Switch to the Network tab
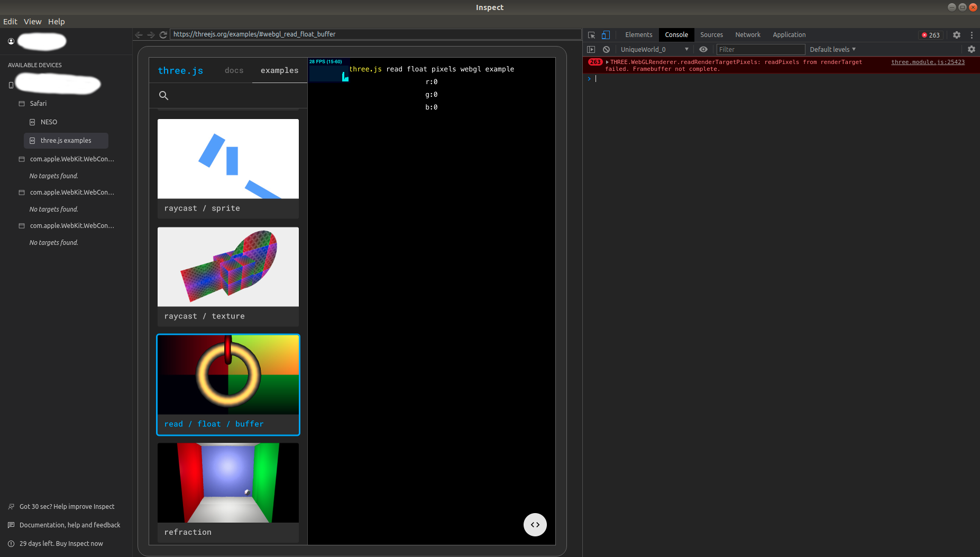 click(747, 35)
